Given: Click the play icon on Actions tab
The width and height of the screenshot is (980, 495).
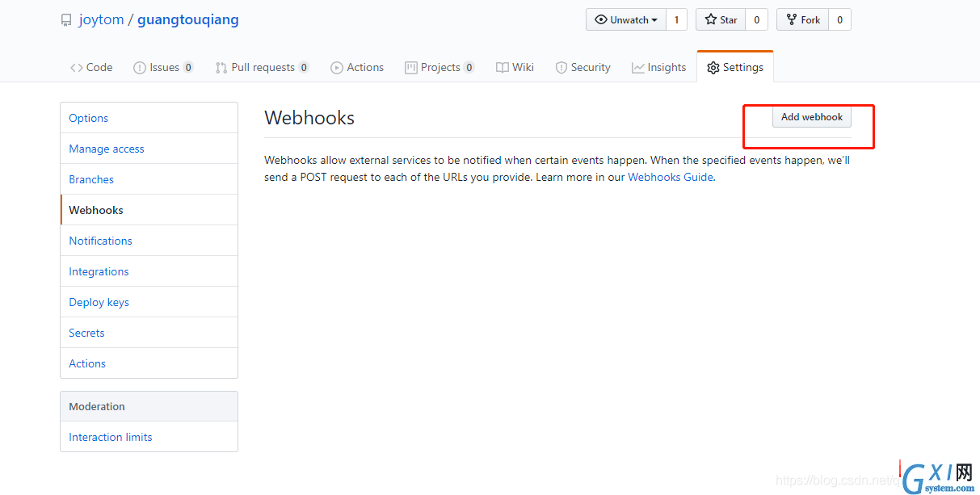Looking at the screenshot, I should [337, 68].
